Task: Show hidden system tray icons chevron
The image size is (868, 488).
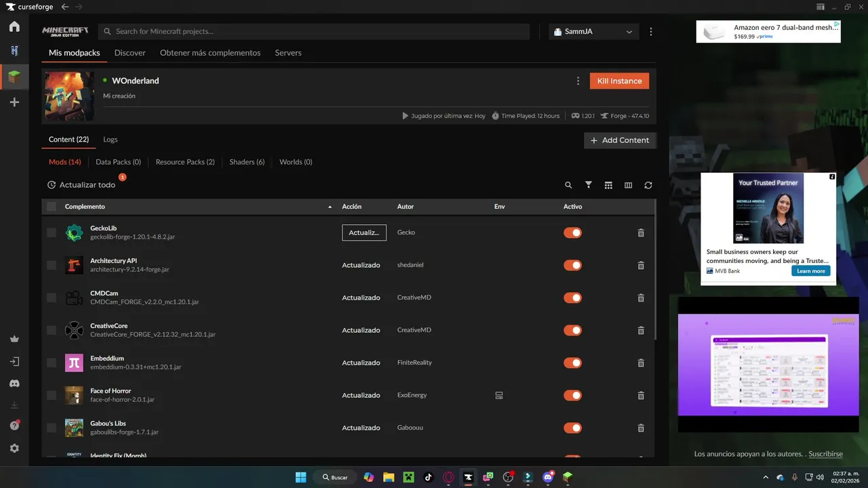Action: click(x=766, y=477)
